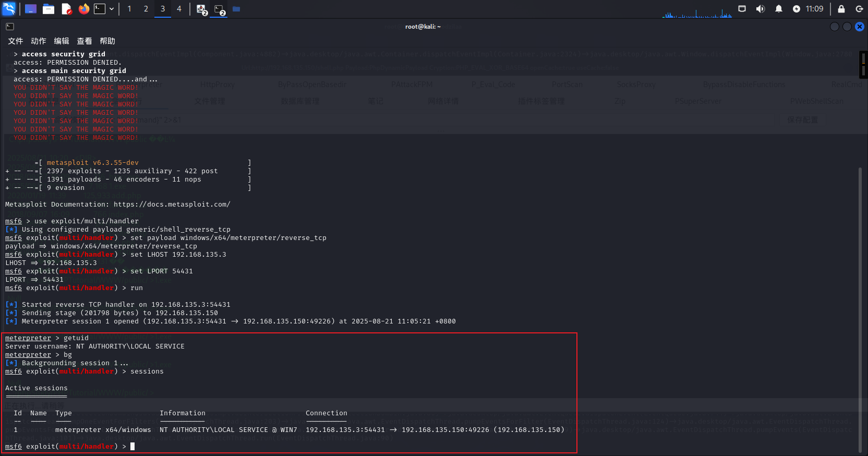Click the terminal vertical scrollbar
Viewport: 868px width, 456px height.
pos(860,310)
